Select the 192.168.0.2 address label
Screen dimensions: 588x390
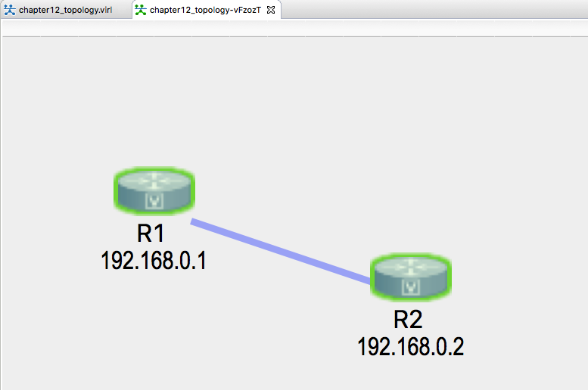411,347
